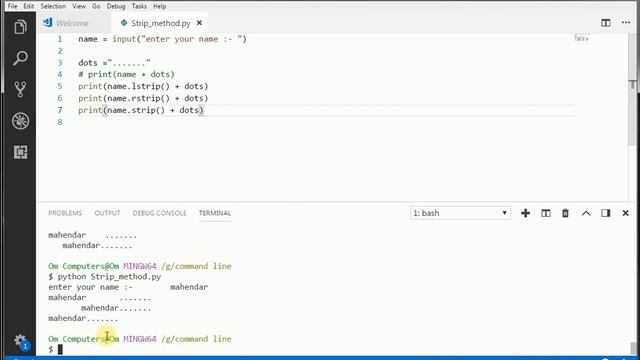Move the panel to the side
Screen dimensions: 640x360
(606, 213)
